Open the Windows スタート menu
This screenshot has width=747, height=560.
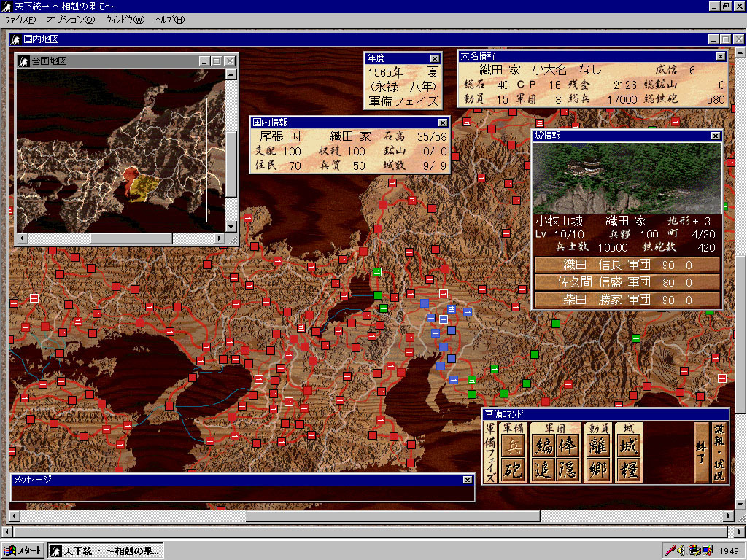click(23, 551)
